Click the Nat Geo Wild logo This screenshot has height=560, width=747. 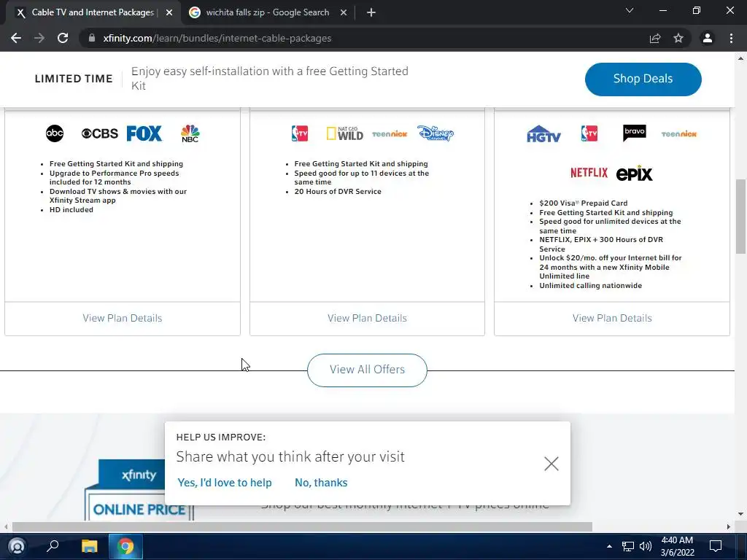coord(345,133)
